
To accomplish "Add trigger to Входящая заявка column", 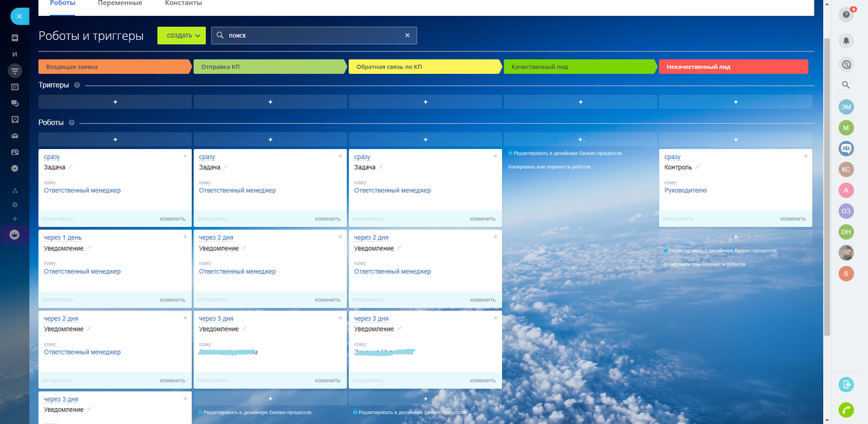I will pyautogui.click(x=115, y=102).
